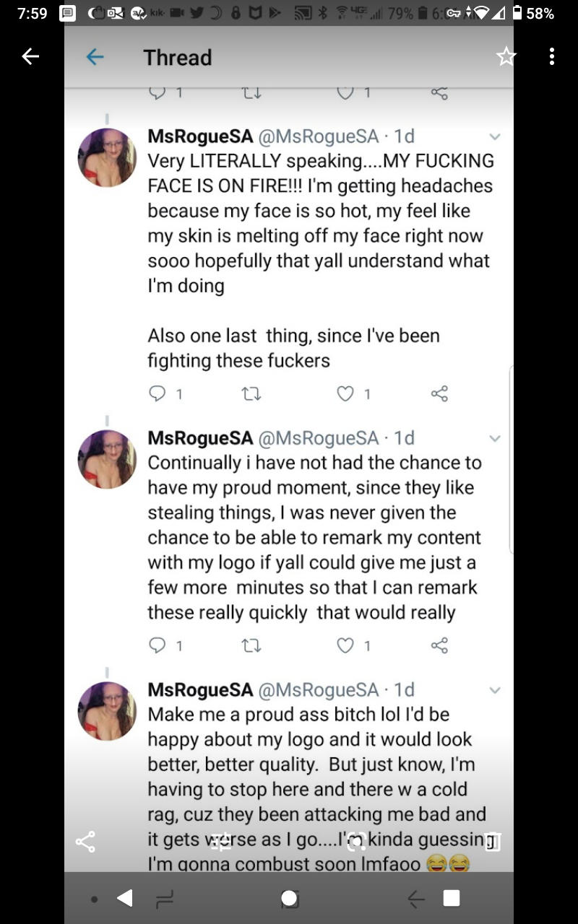Expand options for "Very LITERALLY speaking" tweet
578x924 pixels.
495,136
